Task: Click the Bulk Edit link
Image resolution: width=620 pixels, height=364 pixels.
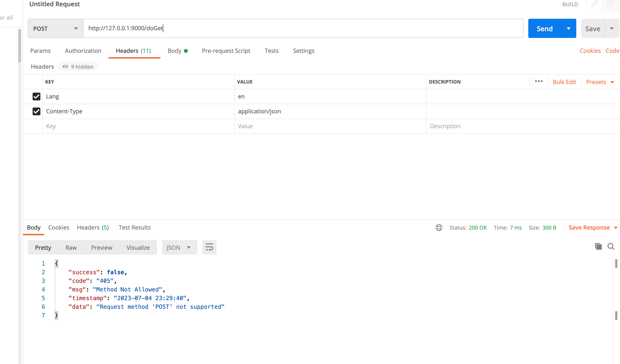Action: click(x=564, y=82)
